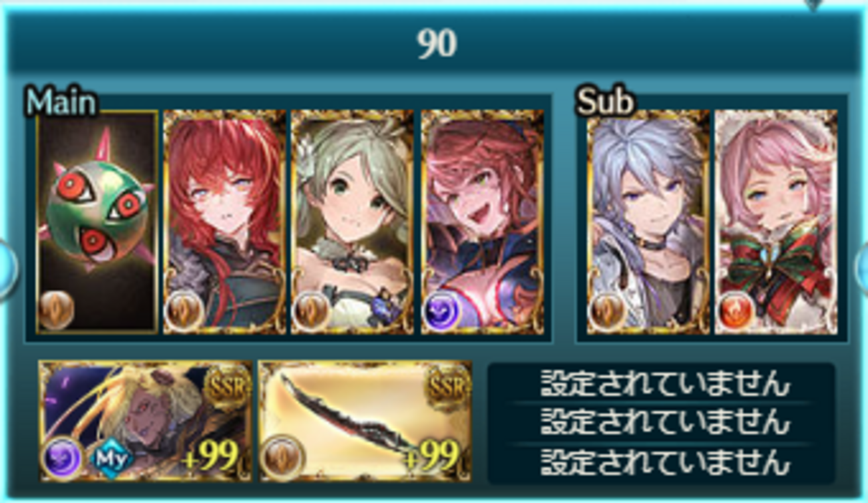Click the earth element icon on spiked ball
868x503 pixels.
pos(56,311)
